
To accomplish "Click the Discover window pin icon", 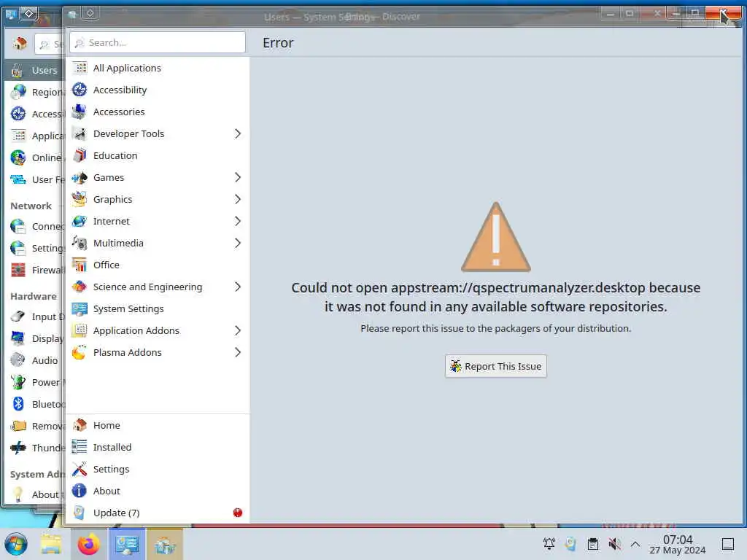I will (x=90, y=13).
